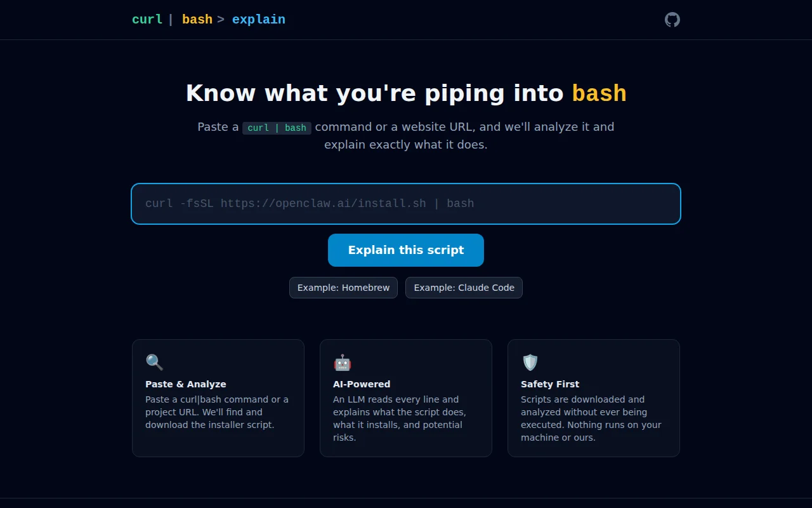This screenshot has height=508, width=812.
Task: Click the 'Know what you're piping into bash' heading
Action: pyautogui.click(x=406, y=93)
